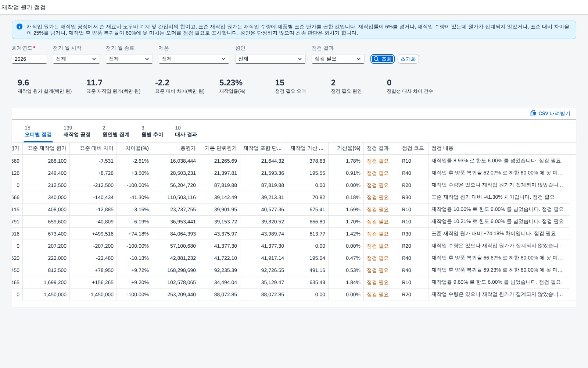
Task: Download data via CSV 내려받기
Action: click(x=550, y=113)
